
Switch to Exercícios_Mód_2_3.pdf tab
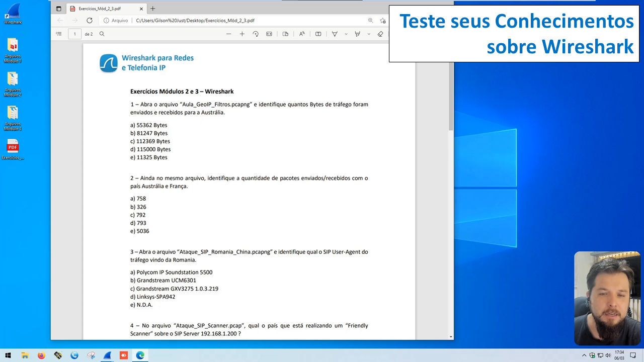pyautogui.click(x=100, y=9)
